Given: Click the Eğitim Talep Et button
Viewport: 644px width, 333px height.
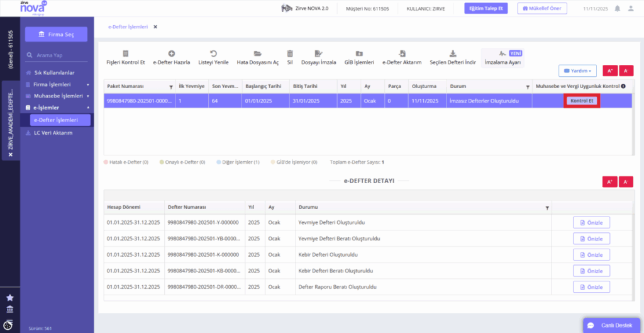Looking at the screenshot, I should [486, 8].
